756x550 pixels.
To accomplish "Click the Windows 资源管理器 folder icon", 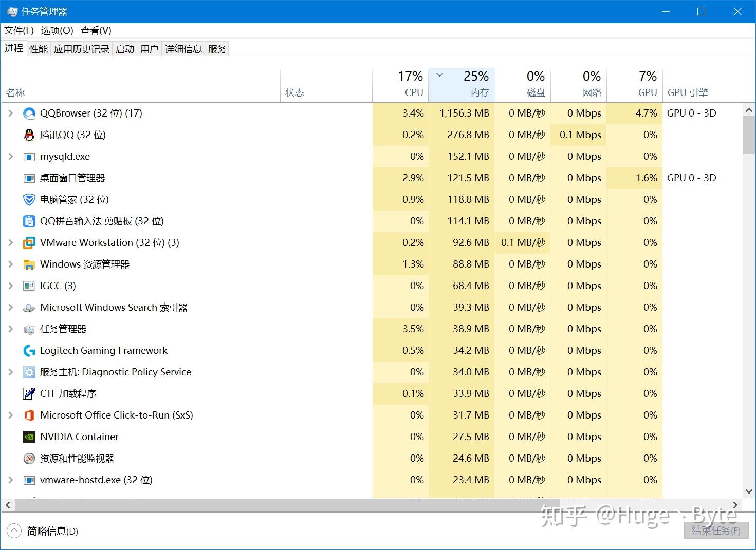I will (29, 264).
